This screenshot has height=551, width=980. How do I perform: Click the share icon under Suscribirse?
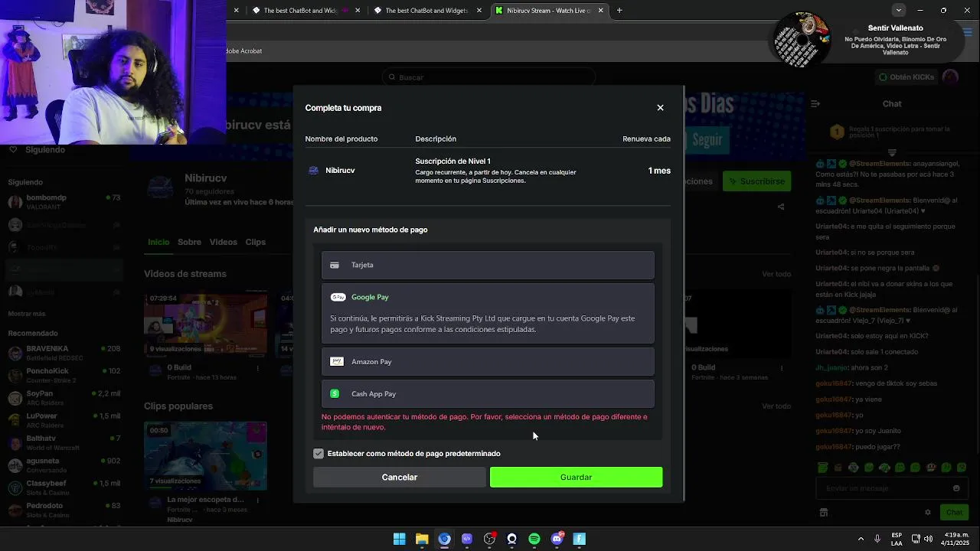[x=781, y=207]
